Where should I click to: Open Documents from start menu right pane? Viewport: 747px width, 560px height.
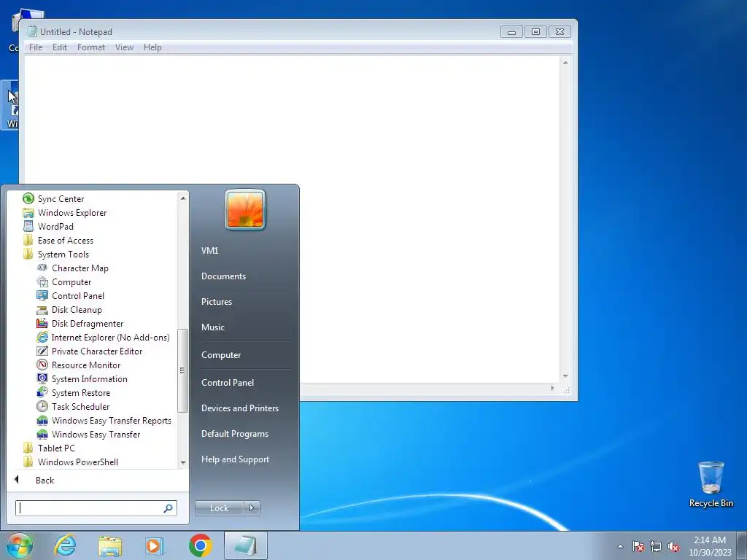click(x=223, y=276)
